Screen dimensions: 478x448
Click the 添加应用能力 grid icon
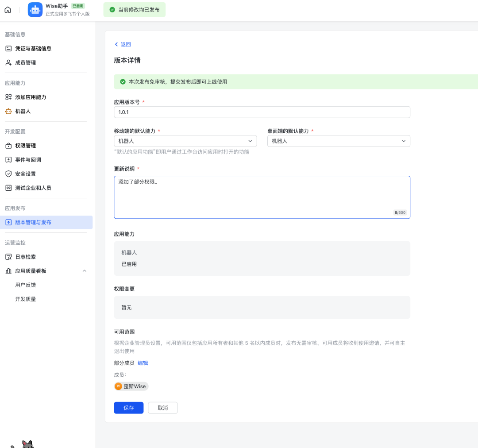[8, 97]
